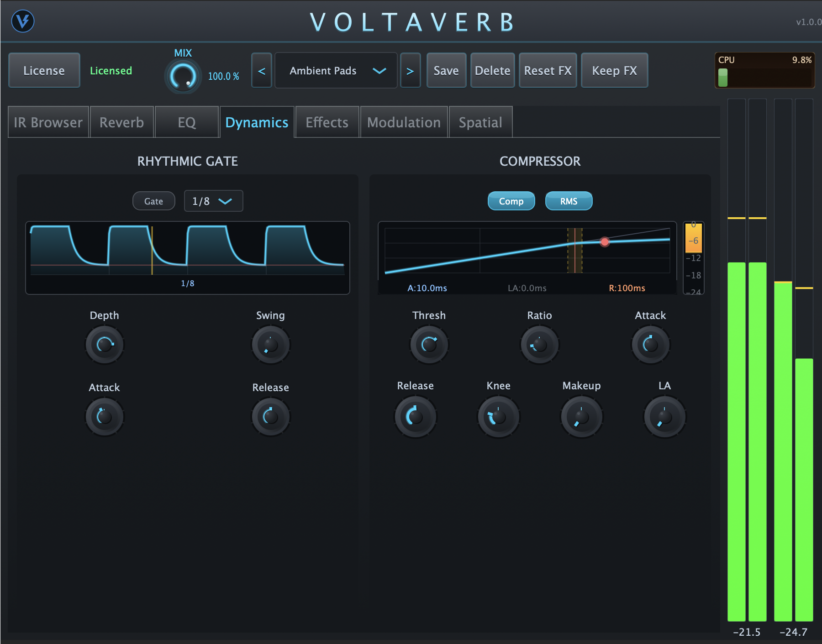
Task: Click the -21.5 level readout
Action: [x=747, y=632]
